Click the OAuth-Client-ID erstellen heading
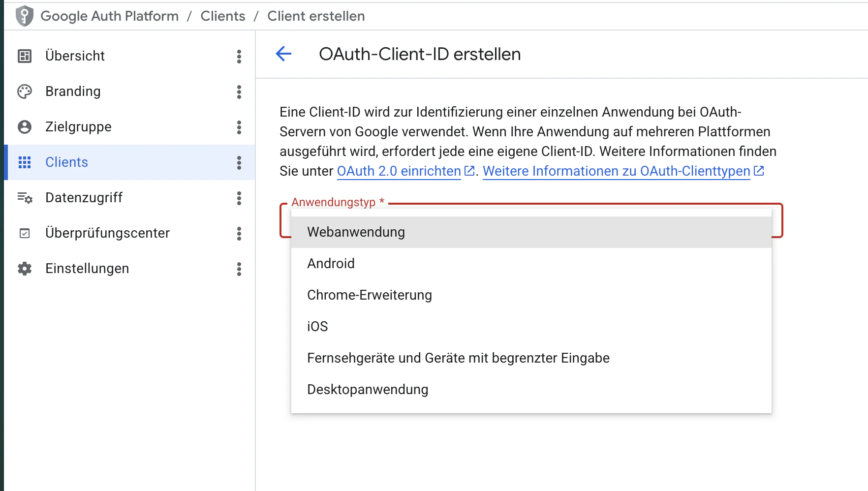The image size is (868, 491). pos(420,54)
